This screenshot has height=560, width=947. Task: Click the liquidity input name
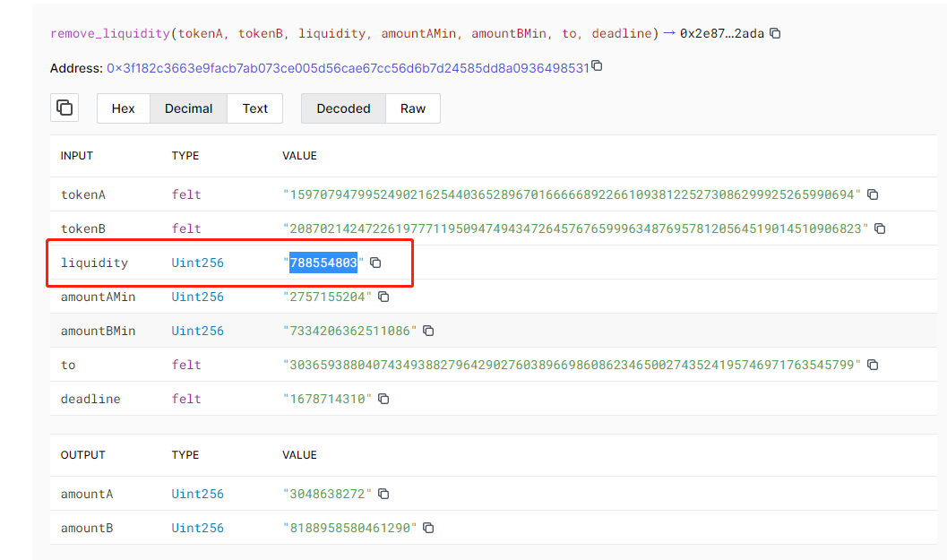pyautogui.click(x=94, y=263)
